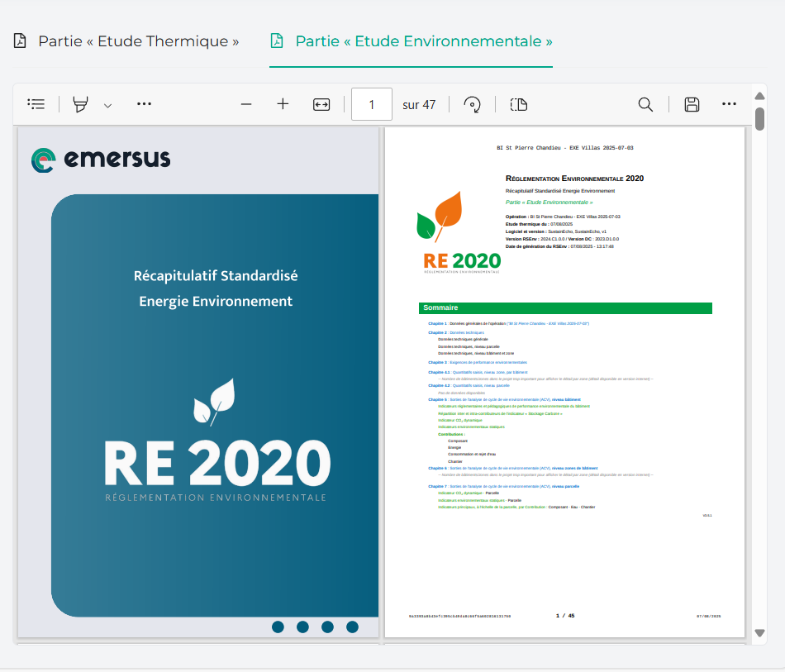The width and height of the screenshot is (785, 672).
Task: Save the PDF with the floppy disk icon
Action: (692, 104)
